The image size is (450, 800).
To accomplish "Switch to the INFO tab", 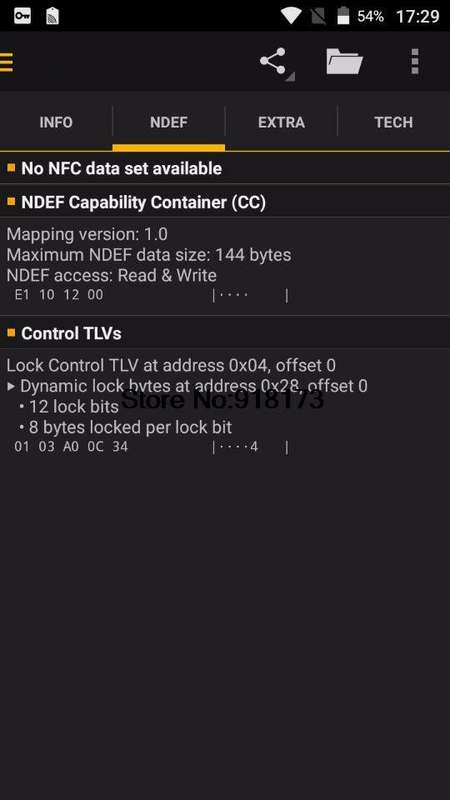I will coord(56,122).
